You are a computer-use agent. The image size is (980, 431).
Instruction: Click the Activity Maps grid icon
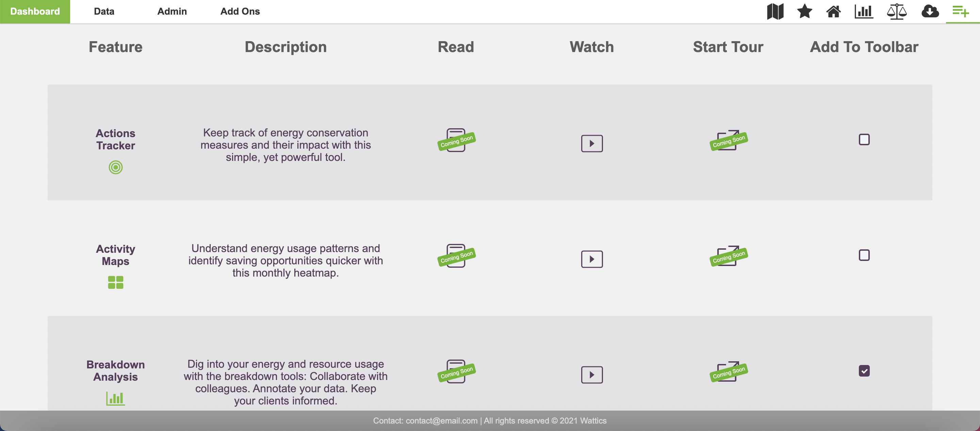115,282
